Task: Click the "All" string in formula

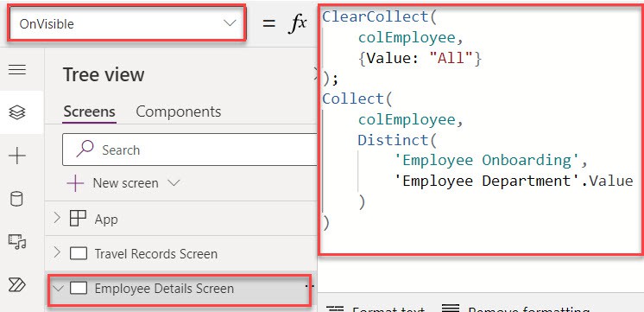Action: [451, 59]
